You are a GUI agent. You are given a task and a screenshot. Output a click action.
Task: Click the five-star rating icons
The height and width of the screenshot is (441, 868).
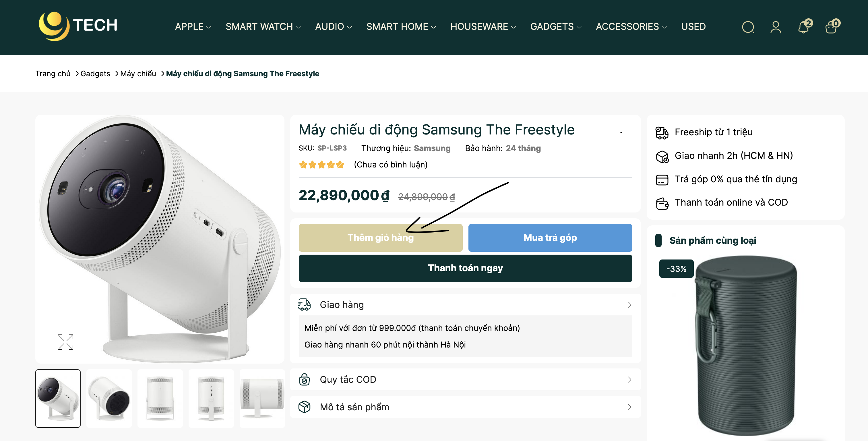pos(321,165)
